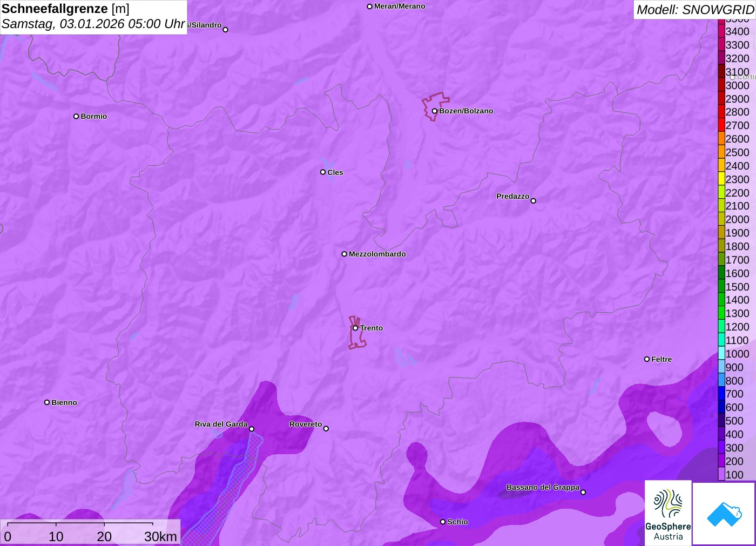Click the Rovereto town marker

tap(326, 429)
